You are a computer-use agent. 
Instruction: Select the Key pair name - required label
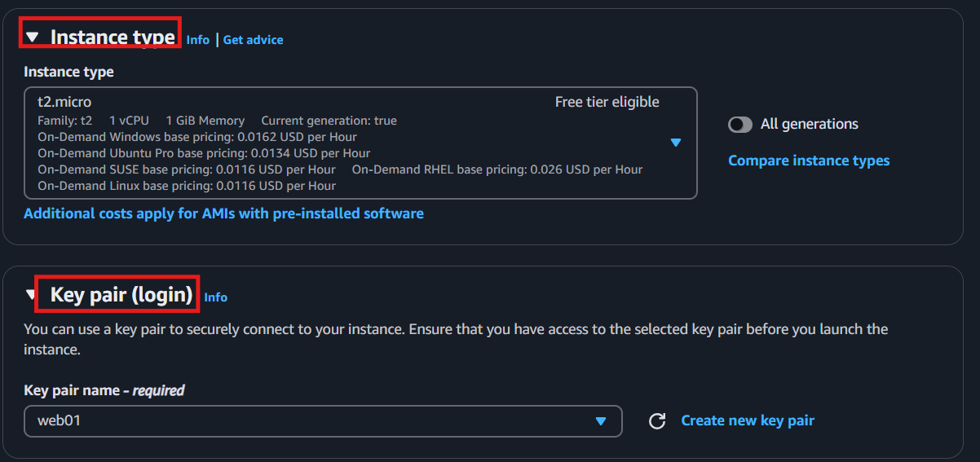coord(104,390)
